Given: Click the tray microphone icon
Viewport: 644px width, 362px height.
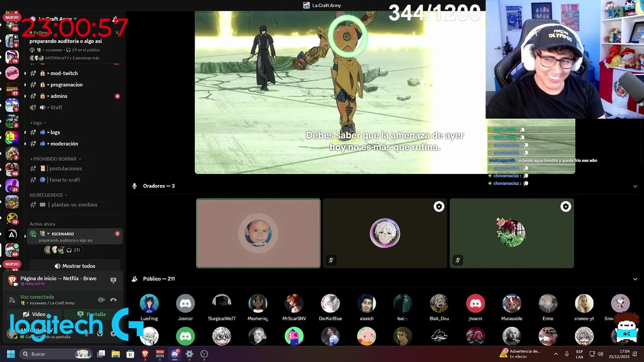Looking at the screenshot, I should coord(567,354).
